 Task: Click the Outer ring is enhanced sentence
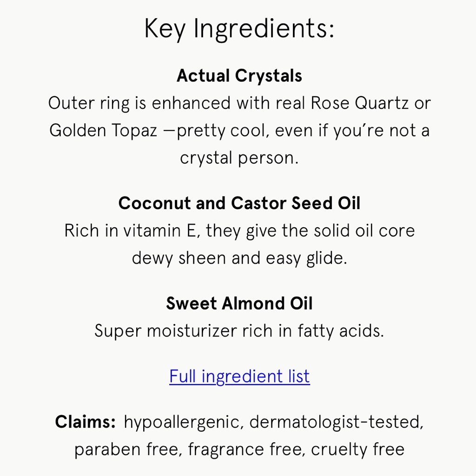(x=239, y=131)
